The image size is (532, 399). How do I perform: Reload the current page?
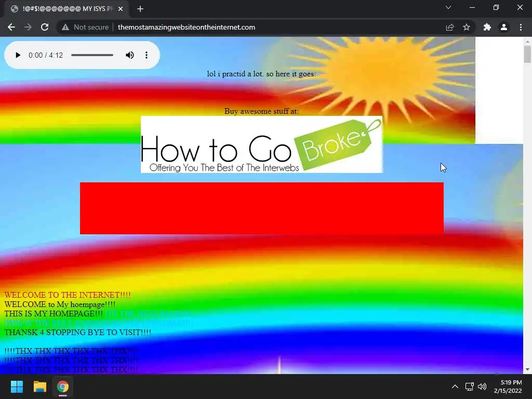tap(45, 27)
